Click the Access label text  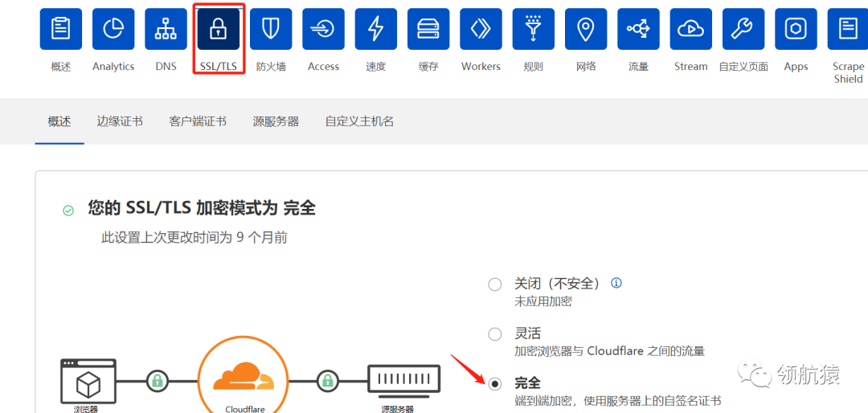(x=323, y=67)
